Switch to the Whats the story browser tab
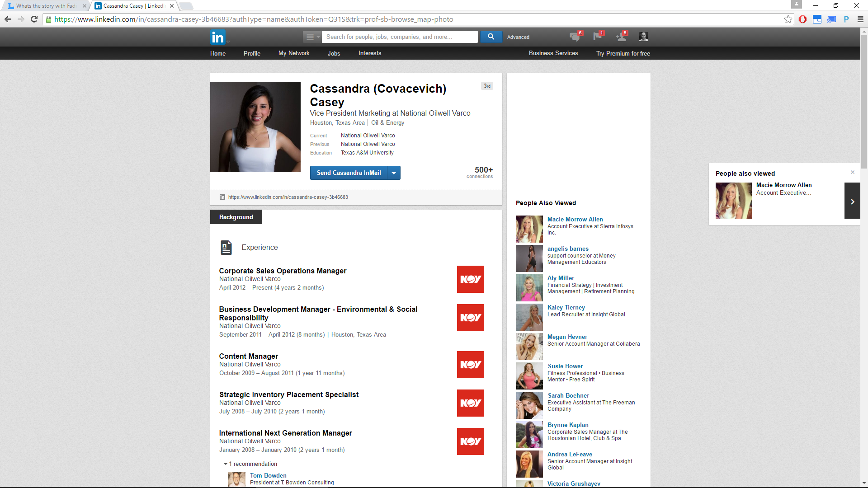868x488 pixels. coord(46,6)
